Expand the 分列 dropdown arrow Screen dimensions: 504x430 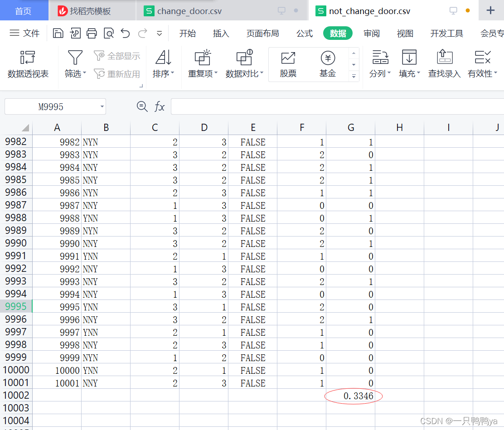point(389,73)
